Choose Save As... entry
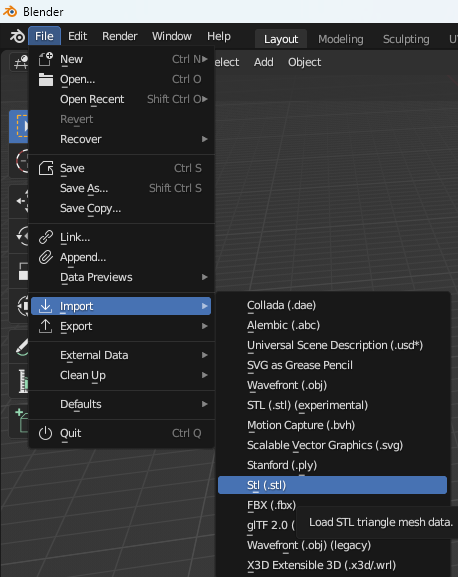458x577 pixels. click(x=121, y=188)
